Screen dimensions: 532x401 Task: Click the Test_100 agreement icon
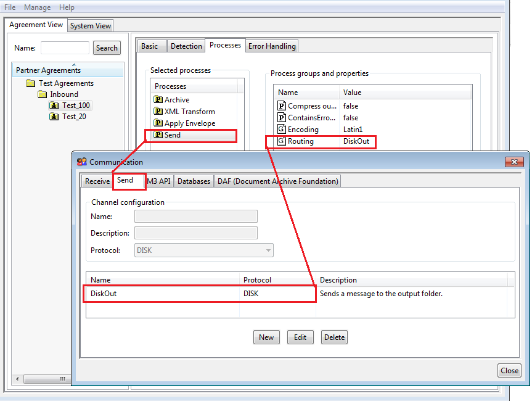tap(54, 105)
